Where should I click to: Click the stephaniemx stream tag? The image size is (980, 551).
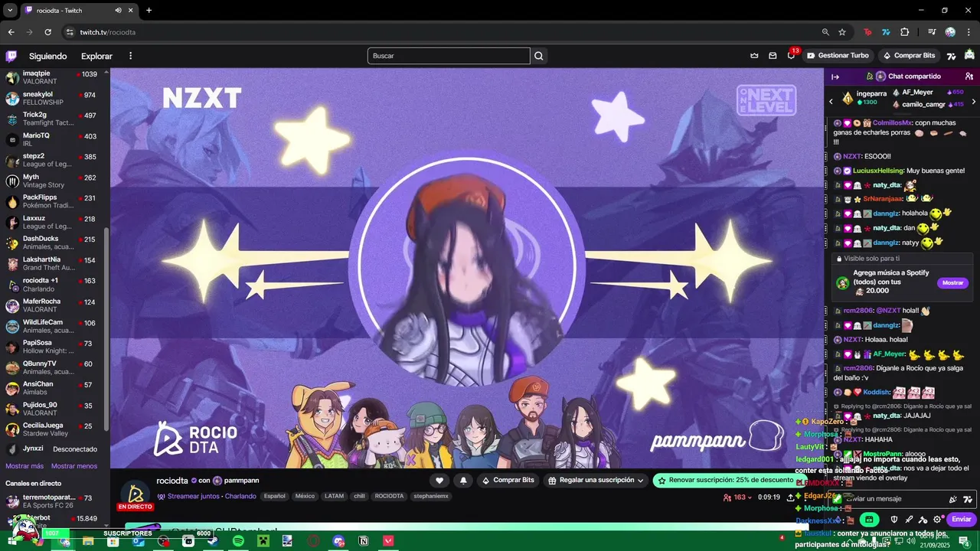[x=431, y=496]
